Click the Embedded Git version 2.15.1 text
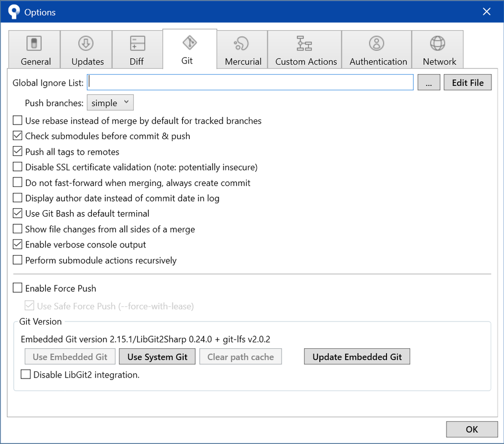The height and width of the screenshot is (444, 504). pyautogui.click(x=145, y=339)
